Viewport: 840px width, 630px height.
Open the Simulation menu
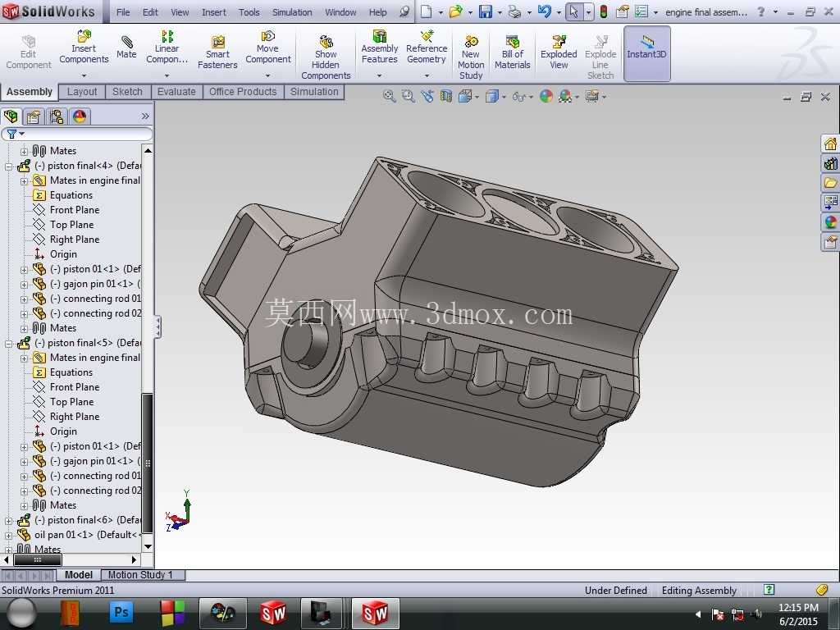(x=292, y=11)
